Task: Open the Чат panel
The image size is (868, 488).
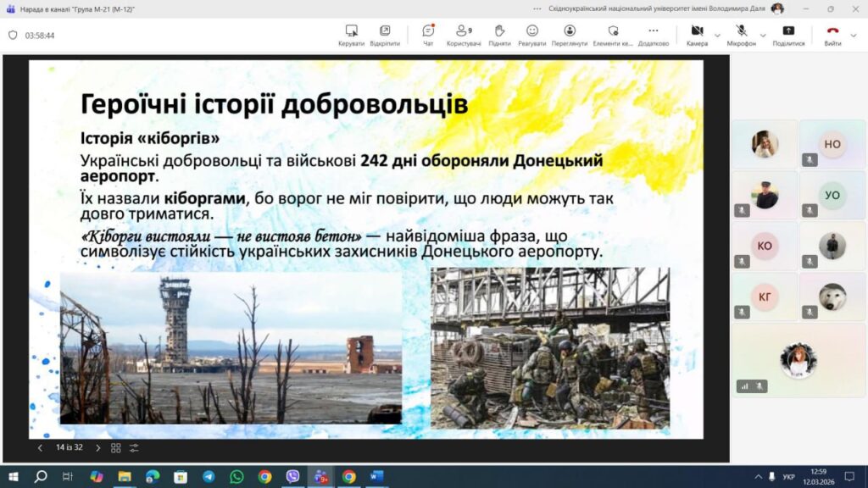Action: [428, 35]
